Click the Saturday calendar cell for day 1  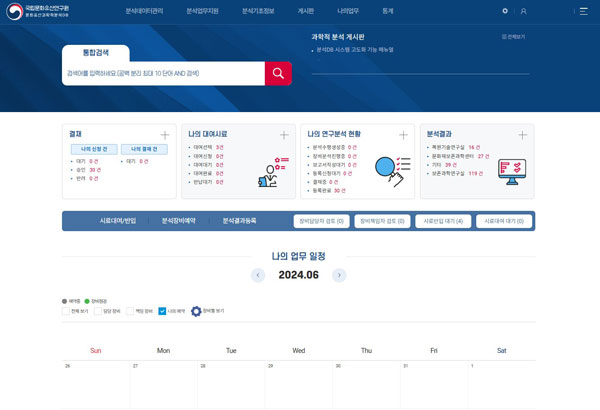[x=502, y=385]
